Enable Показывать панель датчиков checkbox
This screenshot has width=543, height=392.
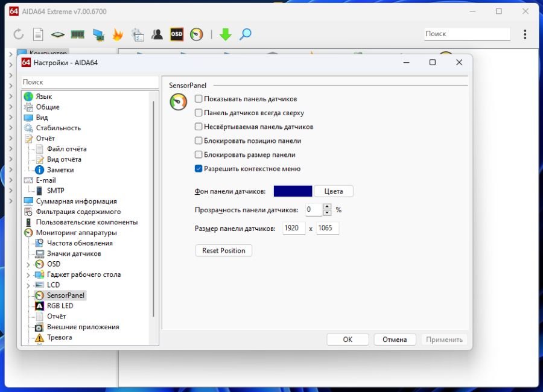pyautogui.click(x=198, y=99)
